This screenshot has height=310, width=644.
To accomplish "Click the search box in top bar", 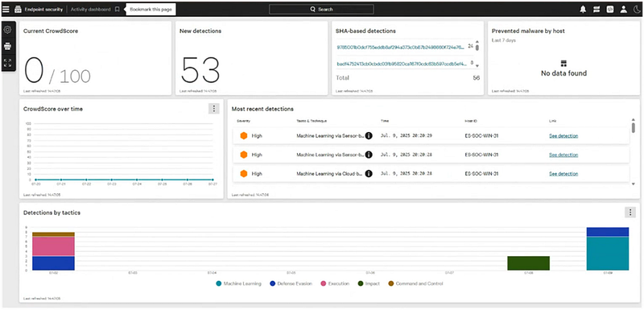I will click(x=321, y=9).
